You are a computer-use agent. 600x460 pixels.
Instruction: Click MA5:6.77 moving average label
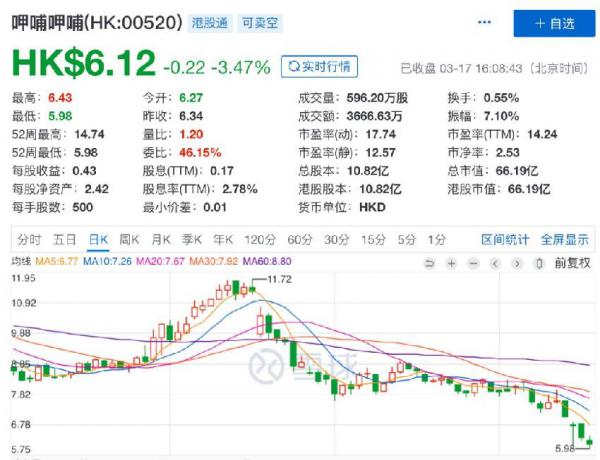[x=57, y=261]
